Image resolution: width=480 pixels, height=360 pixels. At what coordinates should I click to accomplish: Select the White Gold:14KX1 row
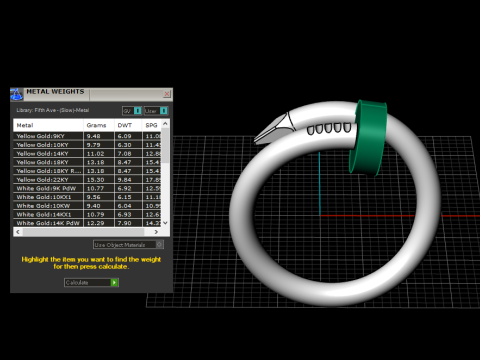click(x=87, y=214)
